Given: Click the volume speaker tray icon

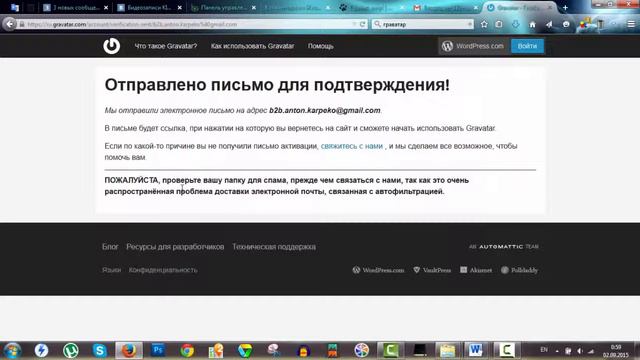Looking at the screenshot, I should point(580,351).
